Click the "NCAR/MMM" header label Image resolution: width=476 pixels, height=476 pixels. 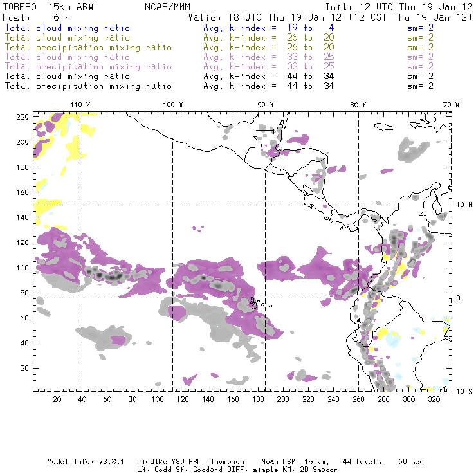[167, 7]
